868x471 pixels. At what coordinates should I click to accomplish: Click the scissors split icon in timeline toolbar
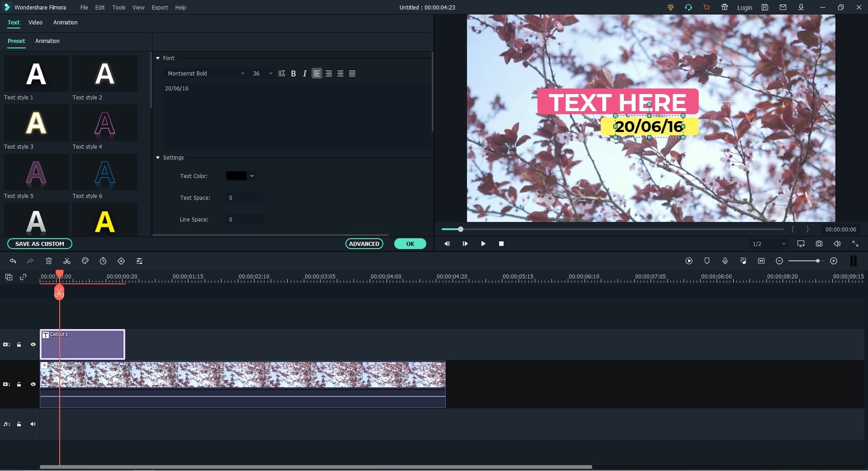click(67, 261)
